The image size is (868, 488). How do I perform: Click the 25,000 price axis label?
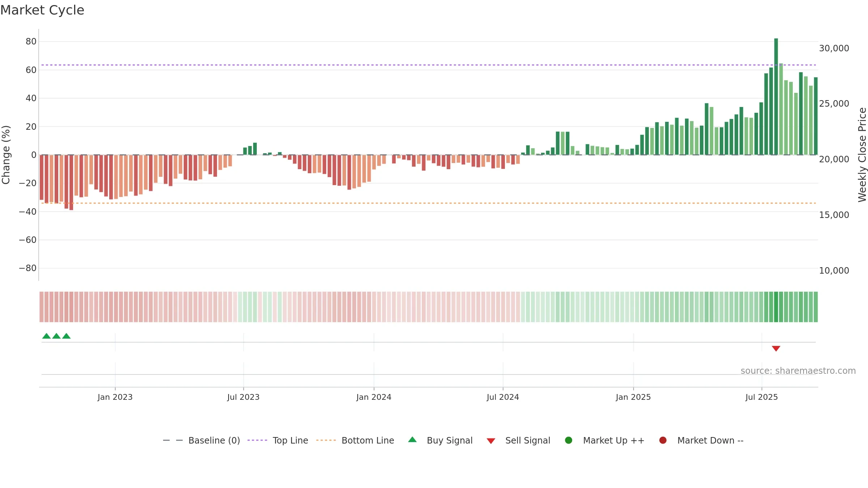[834, 104]
